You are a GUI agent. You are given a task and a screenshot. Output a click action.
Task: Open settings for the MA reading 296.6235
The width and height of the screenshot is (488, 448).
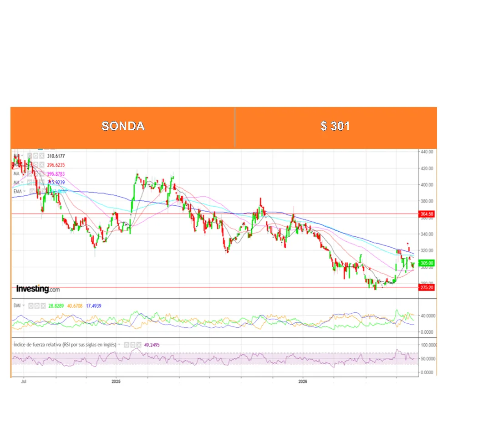tap(36, 164)
